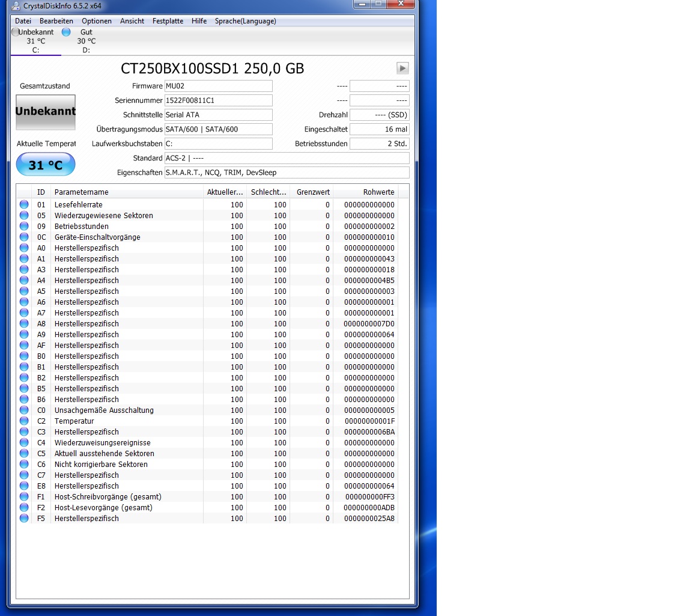
Task: Click status circle of row A4
Action: tap(24, 280)
